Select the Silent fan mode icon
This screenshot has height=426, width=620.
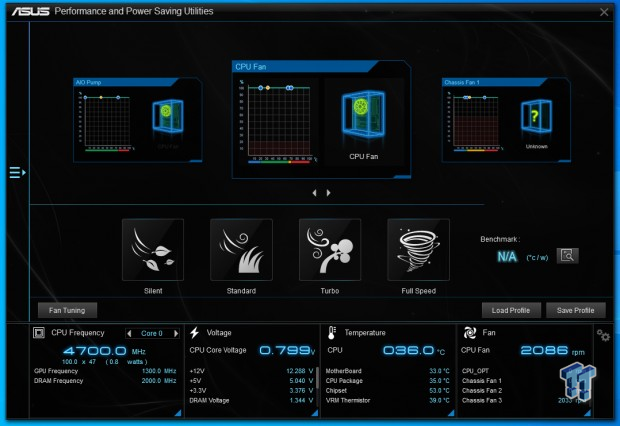[153, 250]
